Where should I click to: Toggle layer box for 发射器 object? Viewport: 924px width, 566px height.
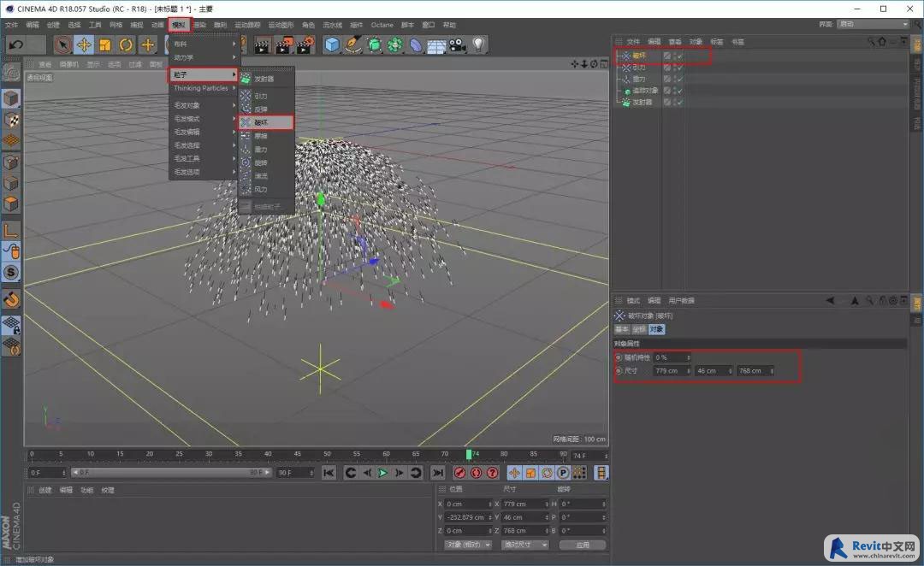pyautogui.click(x=667, y=103)
